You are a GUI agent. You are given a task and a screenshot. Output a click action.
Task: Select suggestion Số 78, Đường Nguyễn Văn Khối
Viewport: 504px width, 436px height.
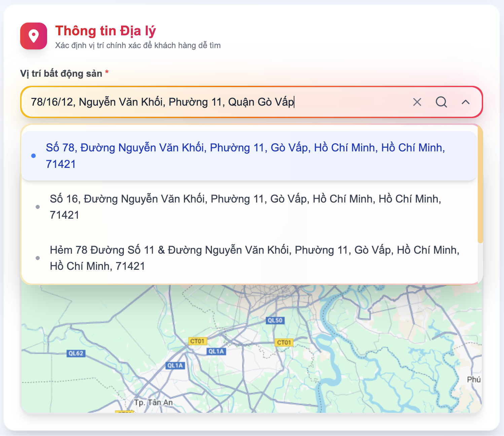coord(249,156)
